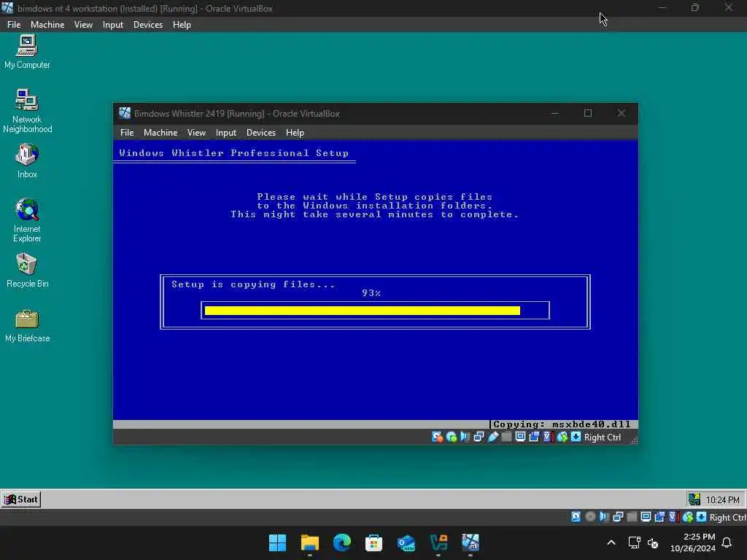Click the 93% progress text

pos(371,293)
